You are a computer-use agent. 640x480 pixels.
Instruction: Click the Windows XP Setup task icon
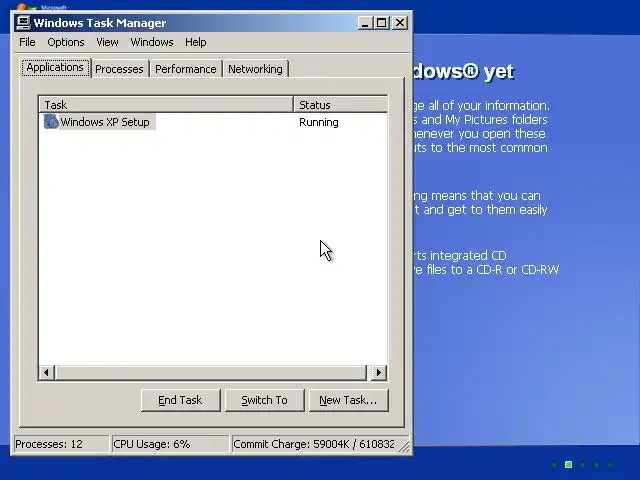(x=51, y=122)
